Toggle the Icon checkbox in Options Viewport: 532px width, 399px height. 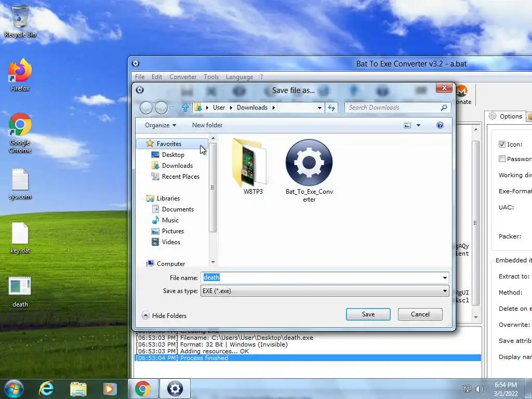pos(502,144)
